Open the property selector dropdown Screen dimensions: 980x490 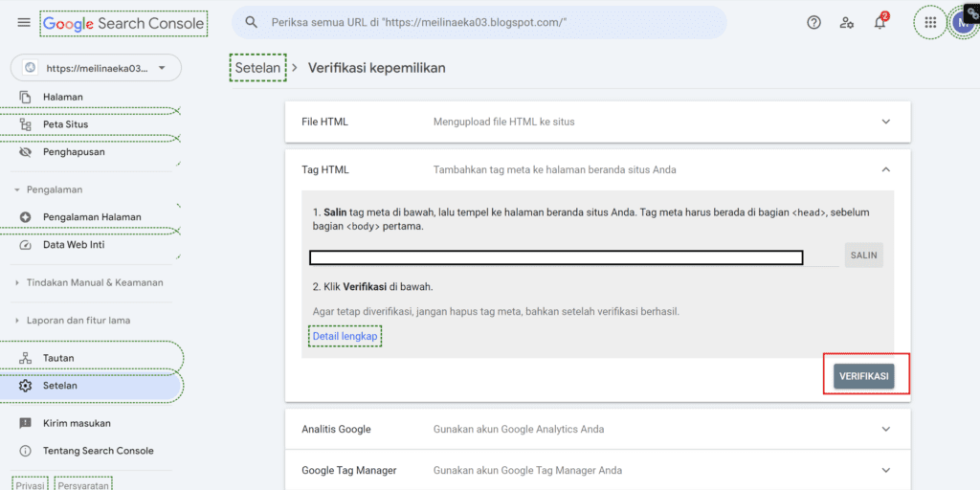96,68
